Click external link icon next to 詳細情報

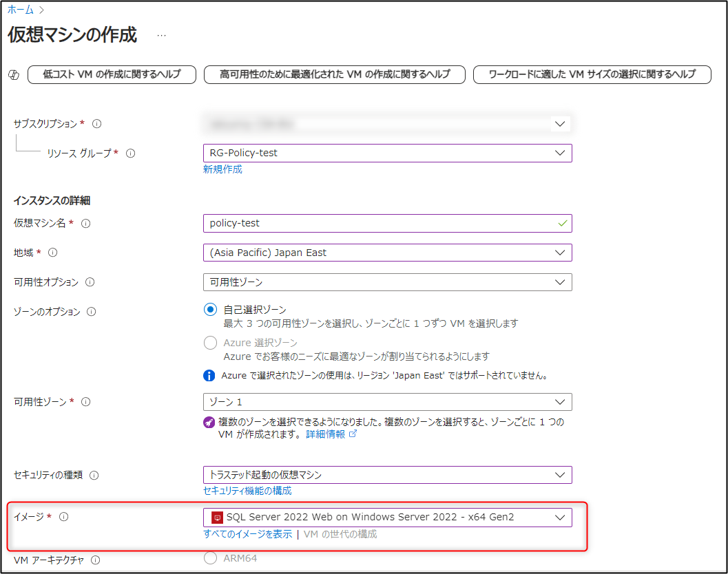353,434
